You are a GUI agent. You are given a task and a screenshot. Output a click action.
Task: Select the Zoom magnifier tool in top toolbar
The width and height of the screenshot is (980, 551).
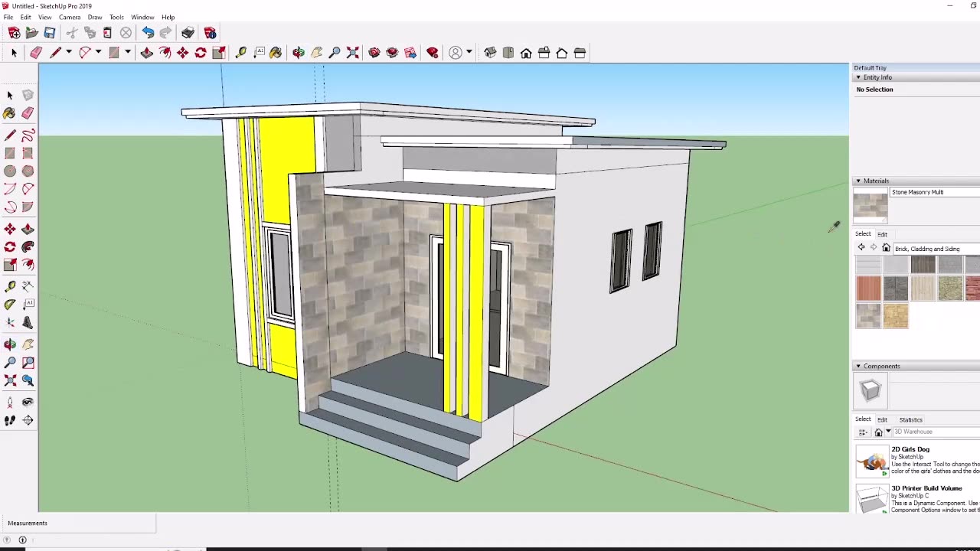335,53
